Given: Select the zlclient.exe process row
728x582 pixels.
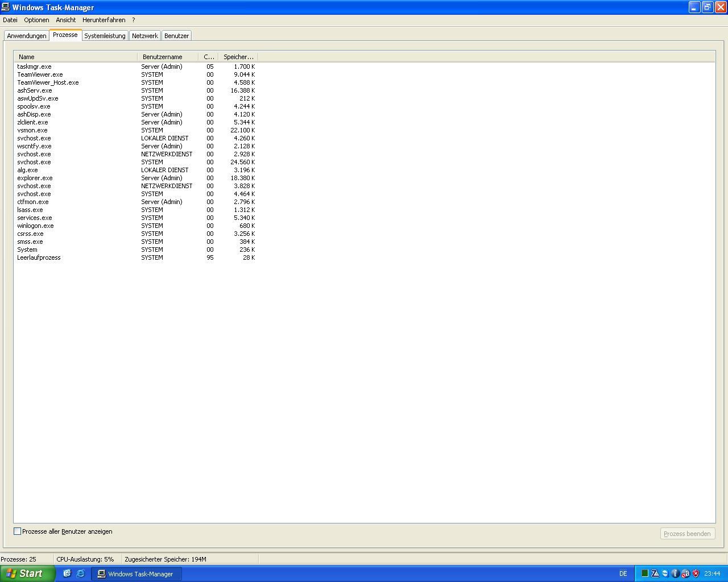Looking at the screenshot, I should pos(136,122).
